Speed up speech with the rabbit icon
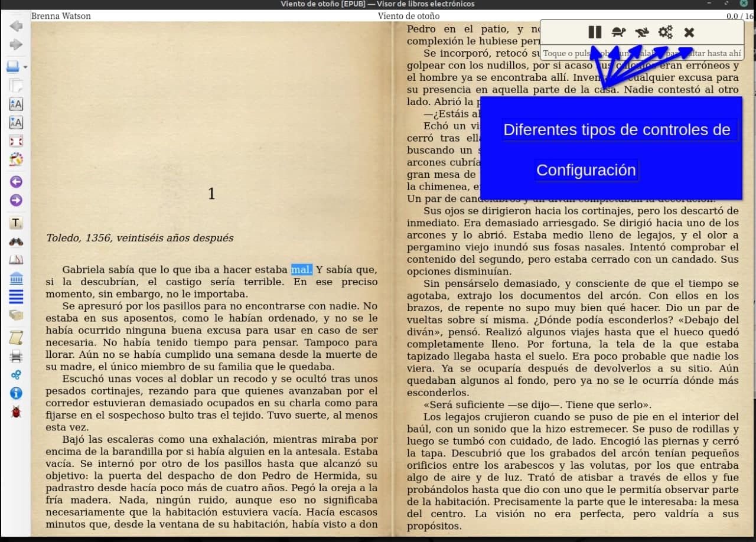 [642, 32]
